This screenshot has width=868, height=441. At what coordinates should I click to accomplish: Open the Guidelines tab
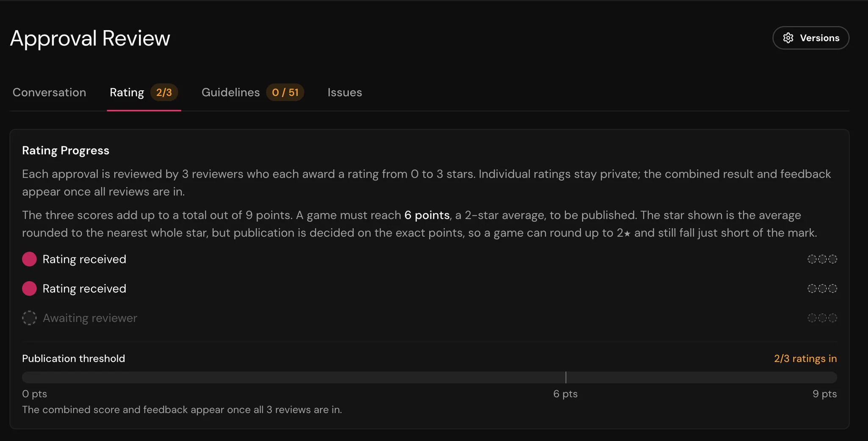click(x=253, y=92)
